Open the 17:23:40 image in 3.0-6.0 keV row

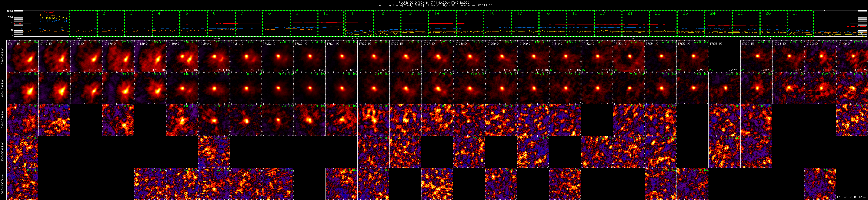(x=309, y=56)
